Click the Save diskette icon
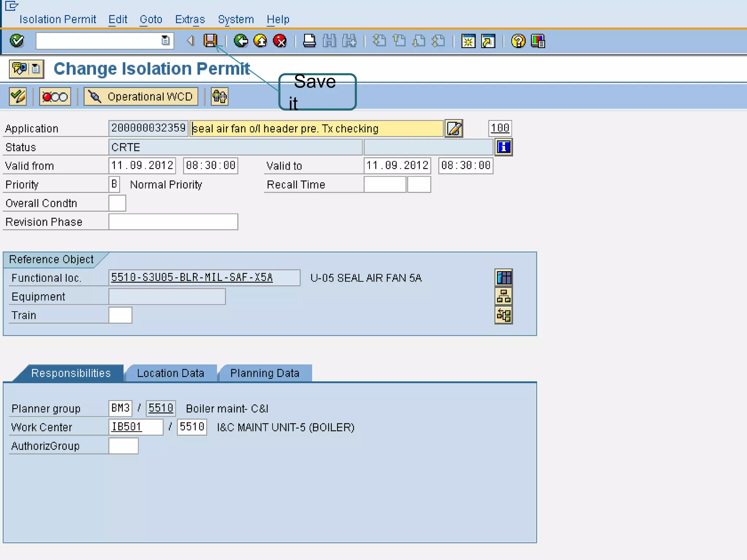747x560 pixels. (210, 40)
